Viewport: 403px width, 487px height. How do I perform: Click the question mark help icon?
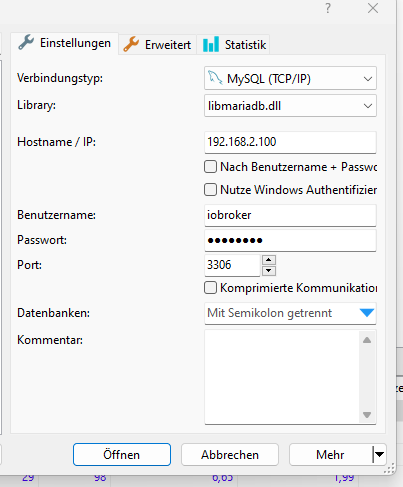coord(328,8)
